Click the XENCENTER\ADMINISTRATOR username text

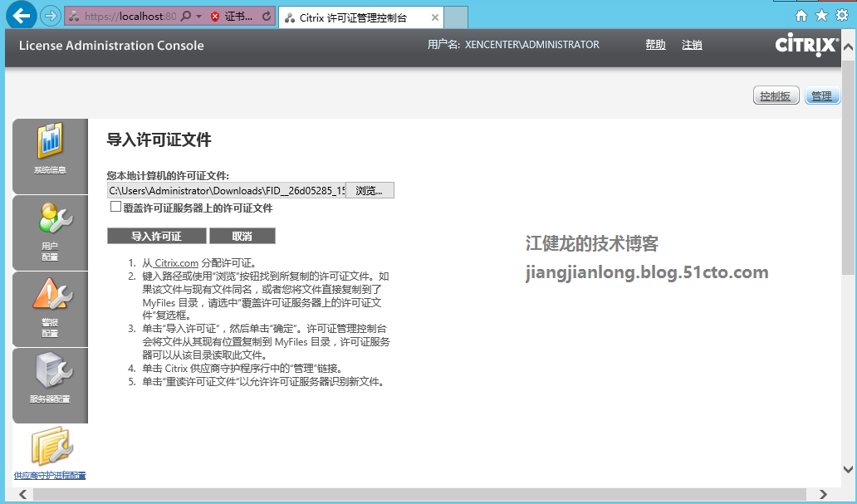pos(531,45)
